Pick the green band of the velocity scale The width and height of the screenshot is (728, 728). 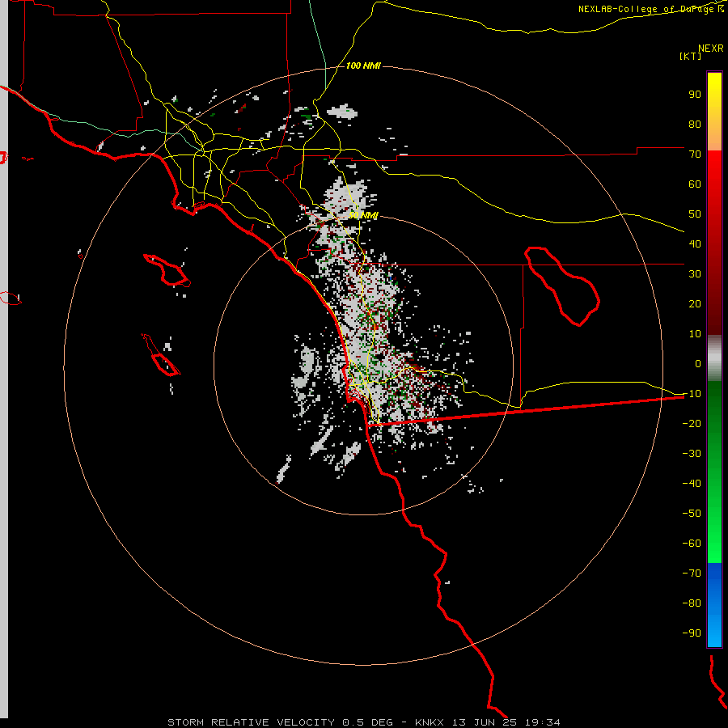[x=714, y=472]
